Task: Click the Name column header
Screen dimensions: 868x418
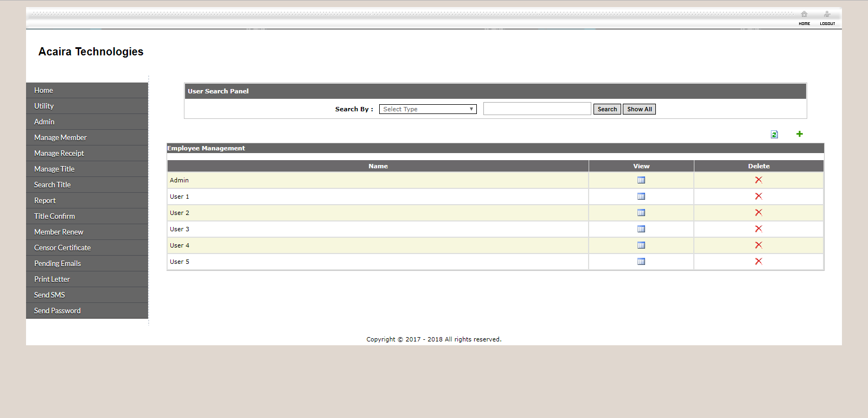Action: [378, 166]
